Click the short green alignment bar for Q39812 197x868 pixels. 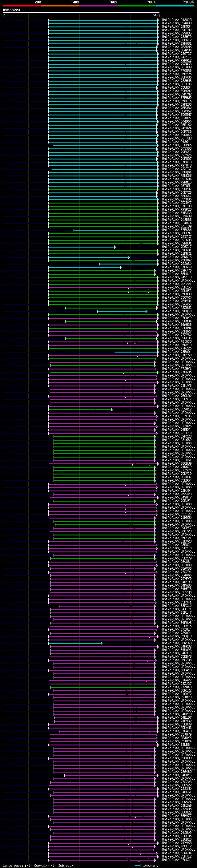(x=81, y=410)
